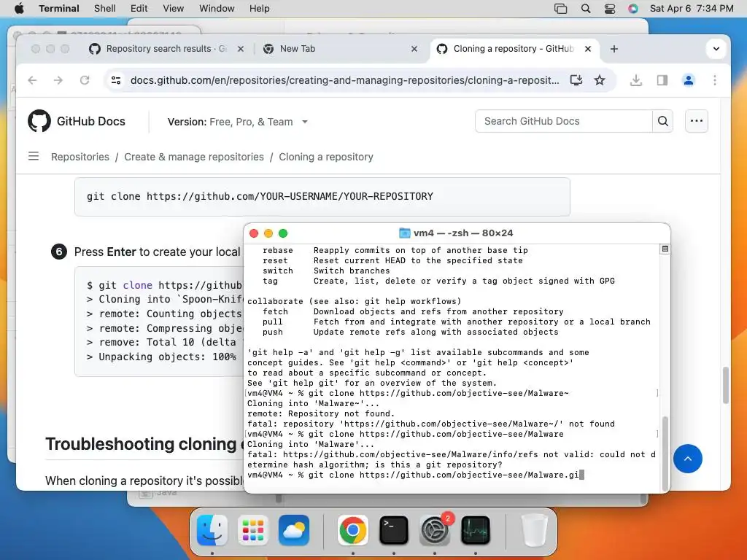
Task: Go back in Chrome
Action: 32,80
